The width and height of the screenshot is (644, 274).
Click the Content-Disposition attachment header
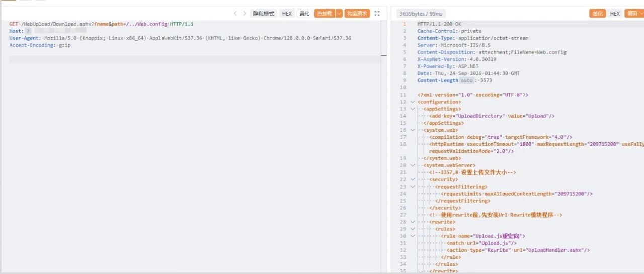click(x=492, y=52)
